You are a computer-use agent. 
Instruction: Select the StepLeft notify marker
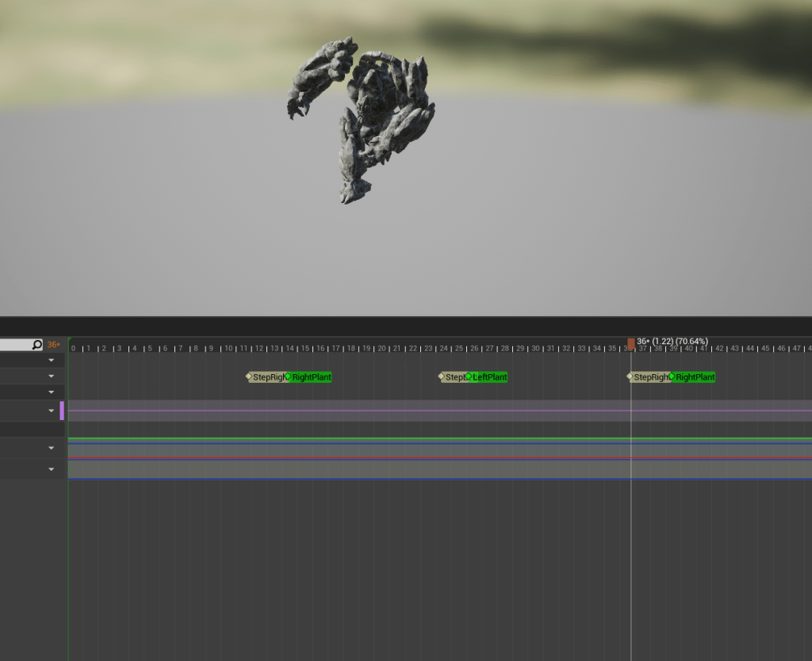pos(454,377)
